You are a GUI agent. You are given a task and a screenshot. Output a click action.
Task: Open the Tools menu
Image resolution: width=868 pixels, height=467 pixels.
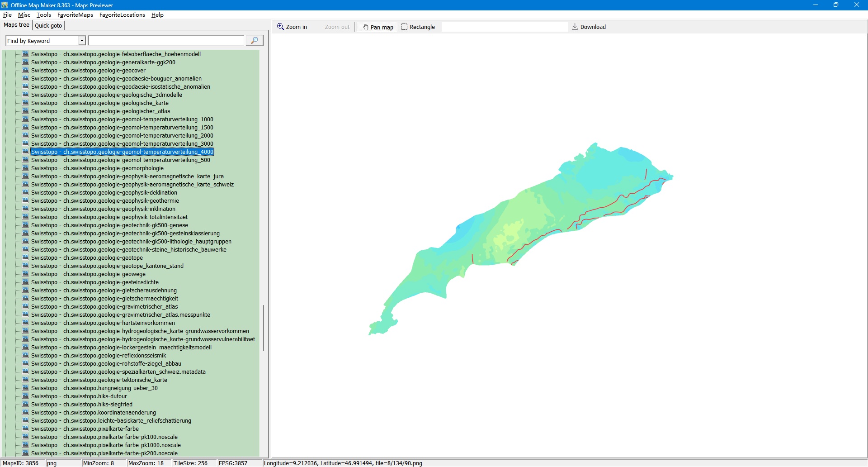[43, 15]
